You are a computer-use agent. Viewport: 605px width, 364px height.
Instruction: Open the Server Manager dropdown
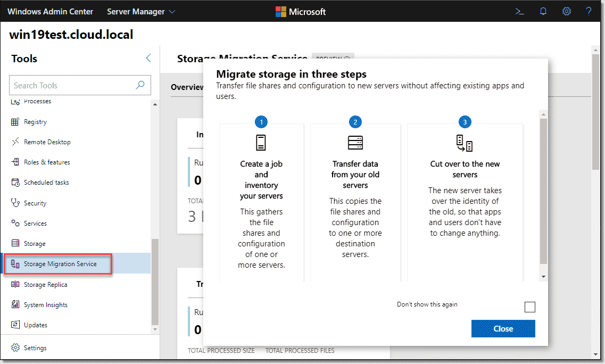[x=140, y=11]
